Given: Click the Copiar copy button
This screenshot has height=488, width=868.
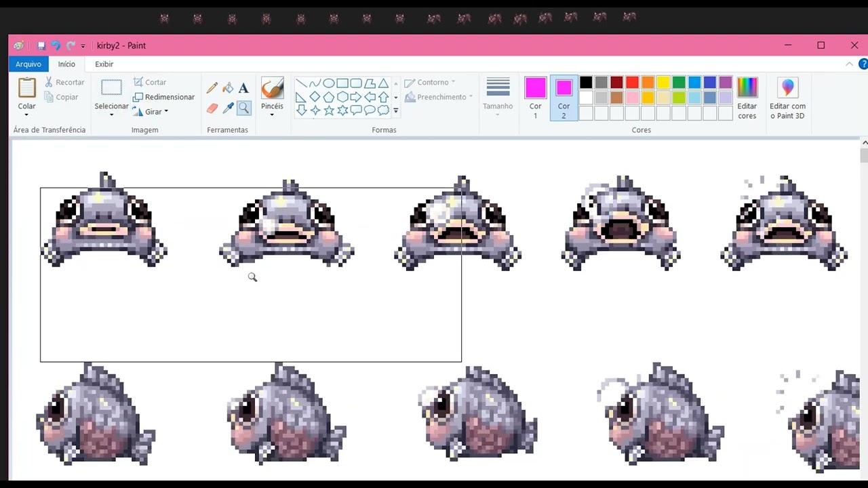Looking at the screenshot, I should 61,97.
